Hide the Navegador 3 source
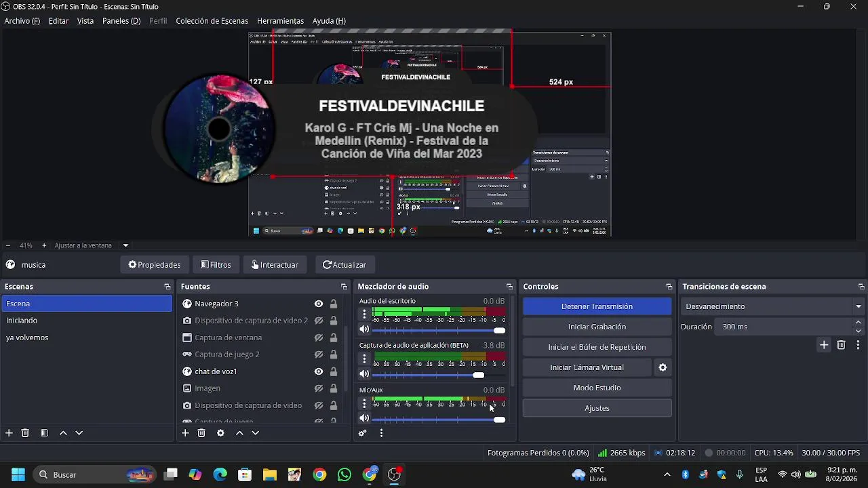This screenshot has width=868, height=488. (x=318, y=304)
